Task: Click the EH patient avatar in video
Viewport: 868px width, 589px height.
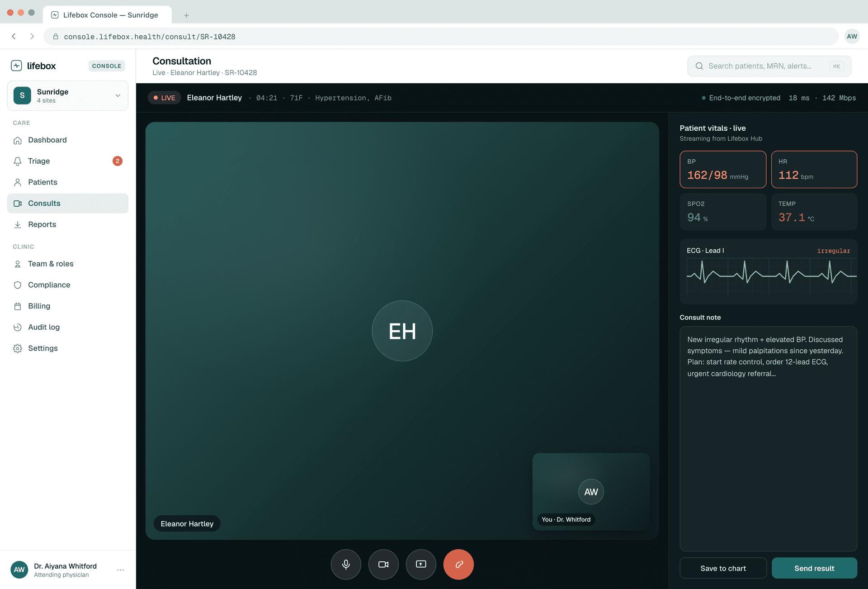Action: pyautogui.click(x=402, y=331)
